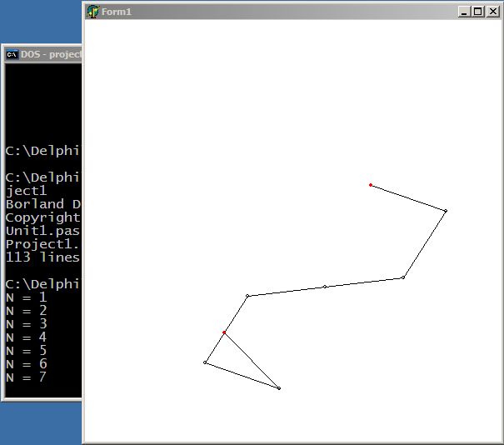Click the "N = 7" console output line
The image size is (504, 445).
click(27, 377)
